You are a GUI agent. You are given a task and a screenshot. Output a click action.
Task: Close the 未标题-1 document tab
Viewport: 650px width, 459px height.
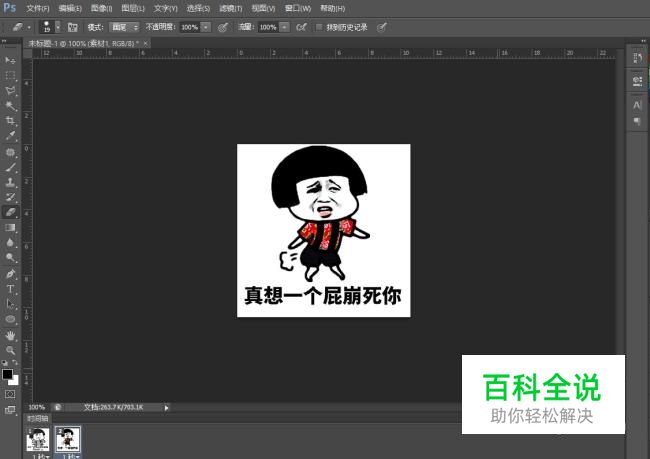tap(146, 43)
